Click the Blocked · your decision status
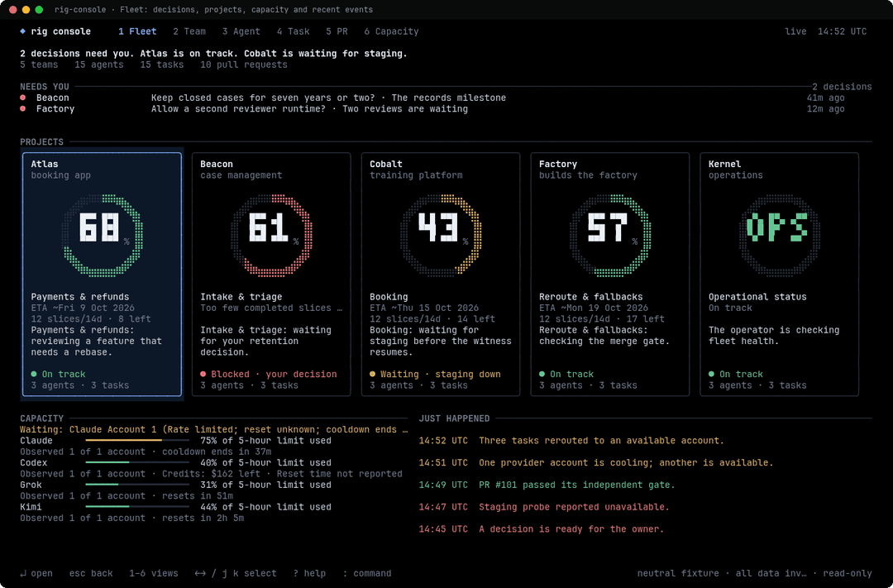This screenshot has width=893, height=588. [x=268, y=375]
